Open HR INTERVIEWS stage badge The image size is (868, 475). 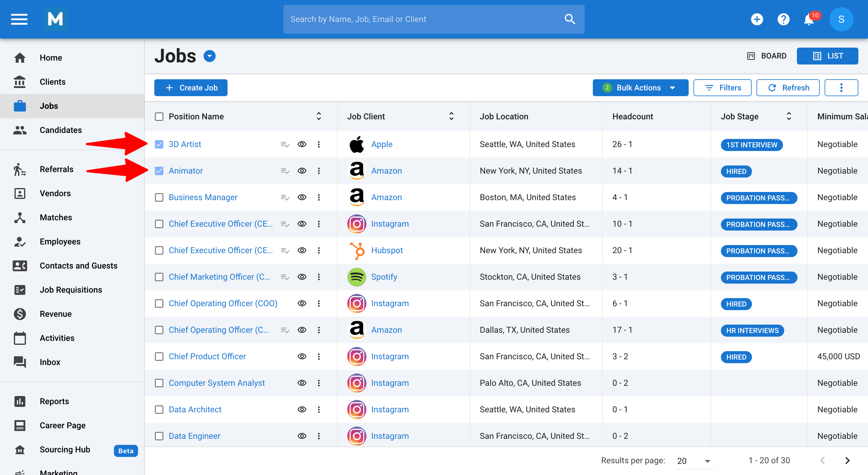coord(752,330)
